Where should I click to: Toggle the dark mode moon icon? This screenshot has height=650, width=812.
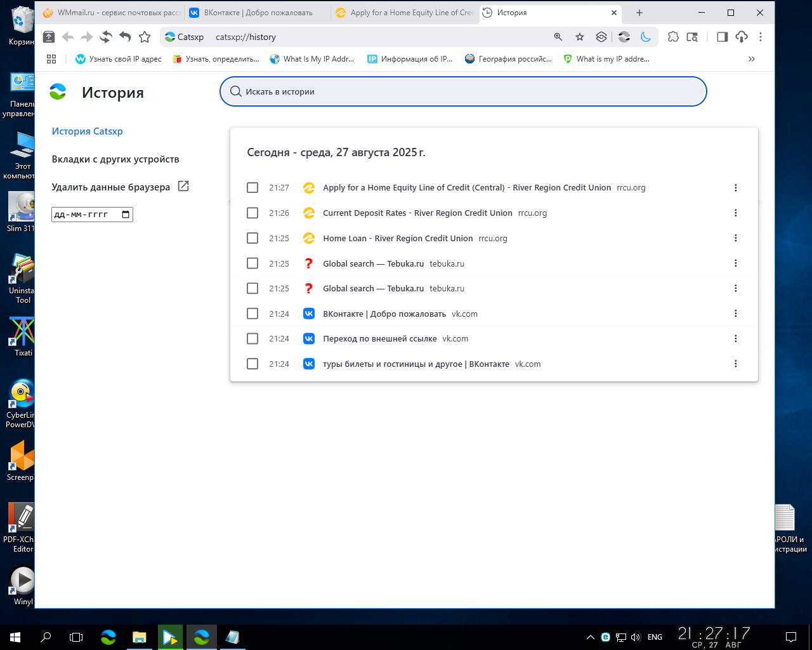tap(646, 37)
